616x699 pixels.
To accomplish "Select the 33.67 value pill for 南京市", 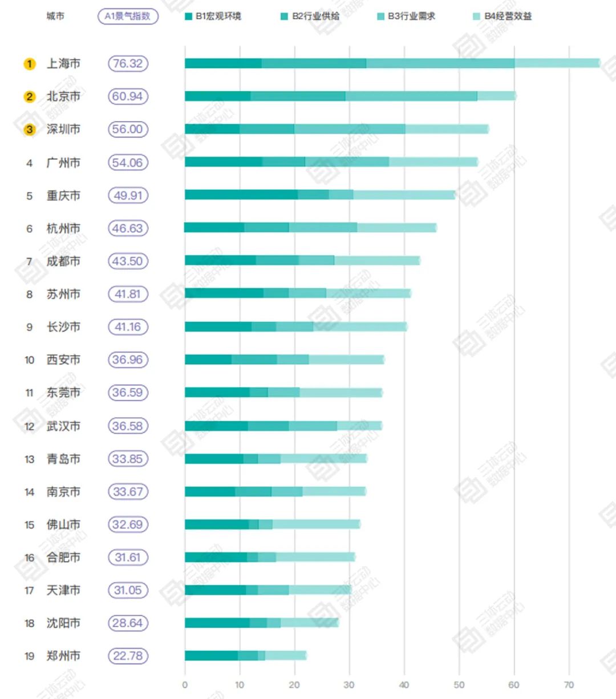I will coord(128,491).
